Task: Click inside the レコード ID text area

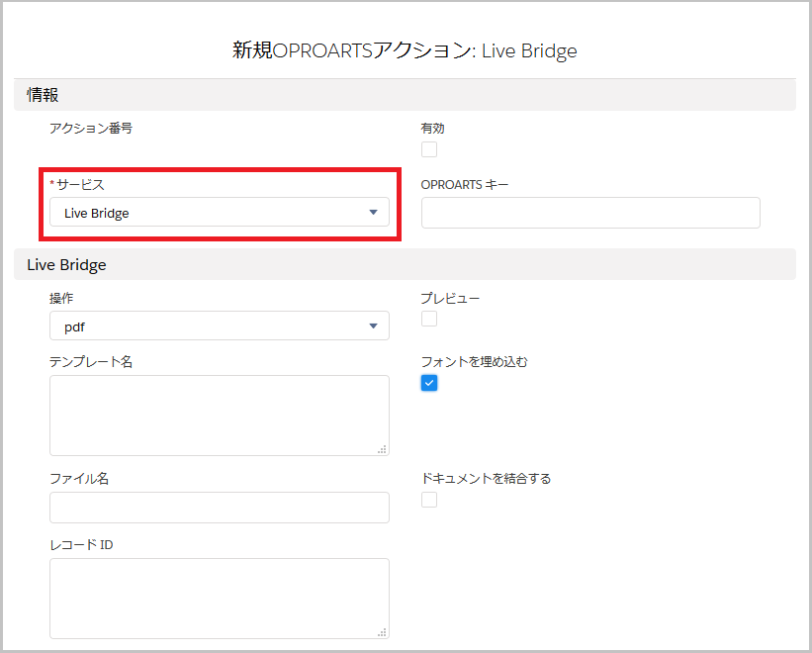Action: click(219, 599)
